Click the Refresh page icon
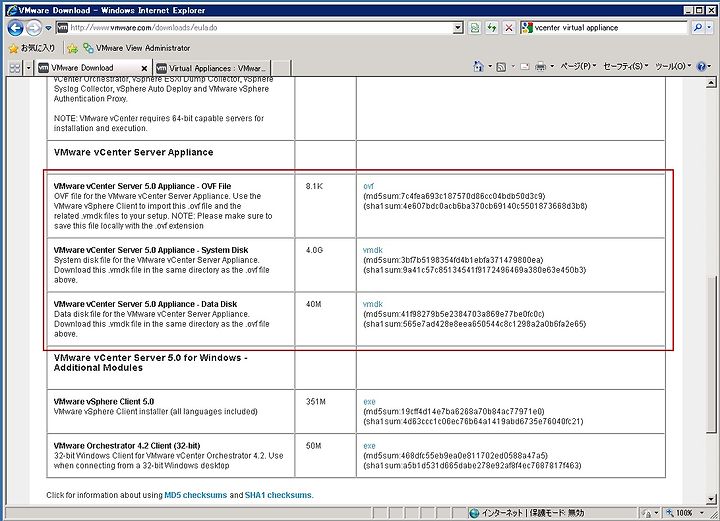Screen dimensions: 720x521 [492, 28]
